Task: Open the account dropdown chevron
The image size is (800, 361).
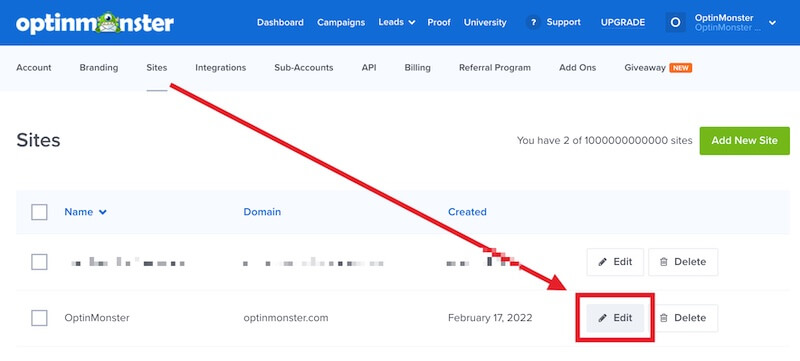Action: click(772, 22)
